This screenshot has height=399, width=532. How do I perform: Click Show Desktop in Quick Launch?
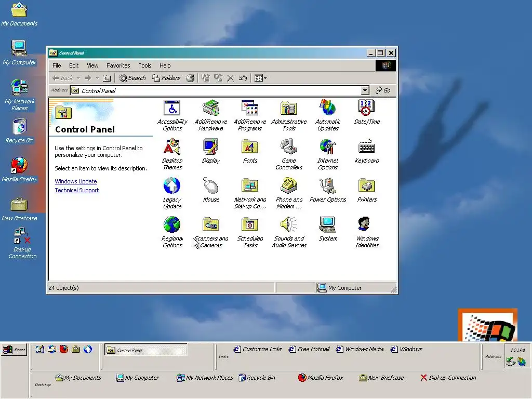[39, 349]
